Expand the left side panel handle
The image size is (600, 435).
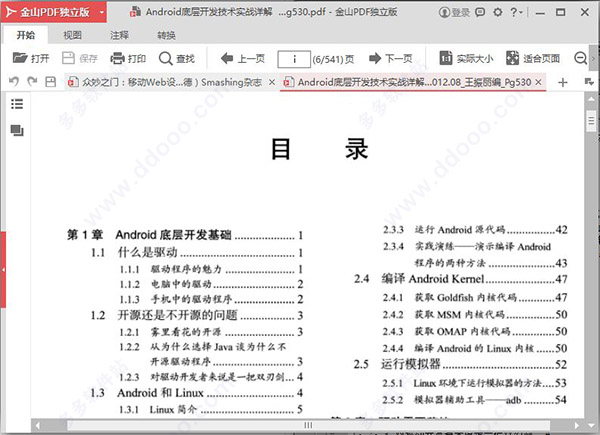pyautogui.click(x=3, y=270)
